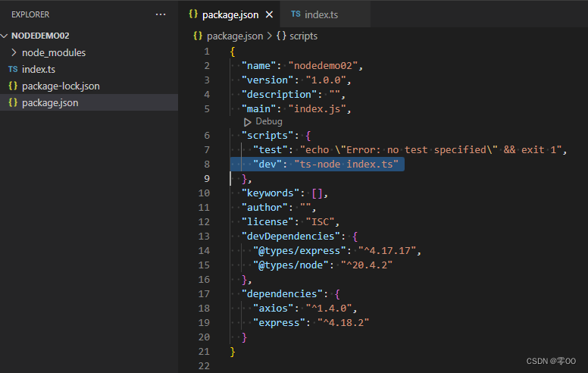Click the "ISC" license value
The height and width of the screenshot is (373, 588).
(320, 222)
